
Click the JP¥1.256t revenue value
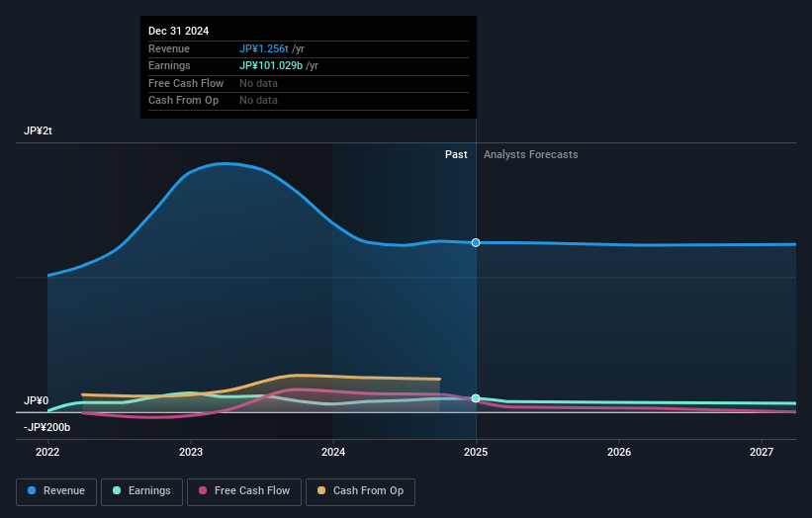tap(264, 48)
